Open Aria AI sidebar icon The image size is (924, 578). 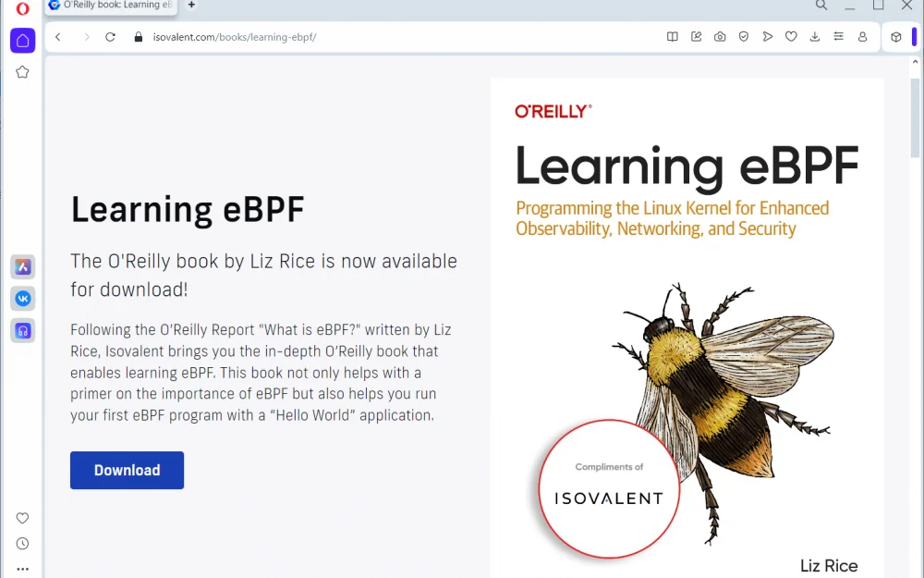tap(23, 267)
